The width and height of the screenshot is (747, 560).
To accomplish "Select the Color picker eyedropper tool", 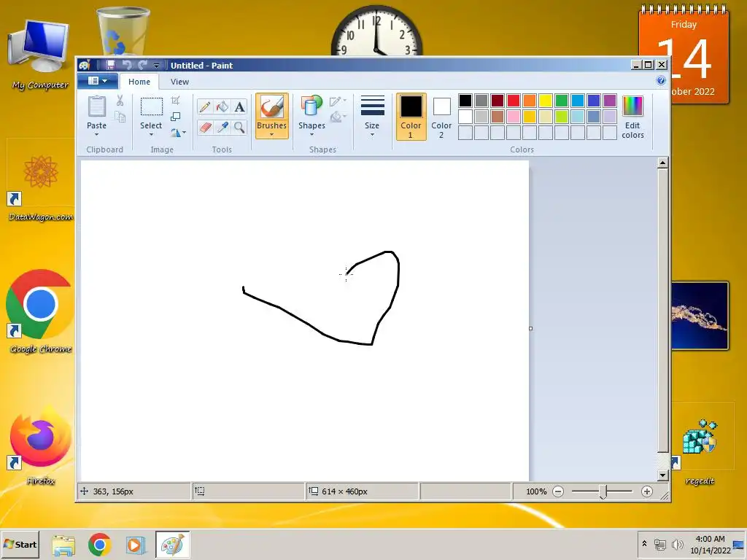I will pos(222,127).
